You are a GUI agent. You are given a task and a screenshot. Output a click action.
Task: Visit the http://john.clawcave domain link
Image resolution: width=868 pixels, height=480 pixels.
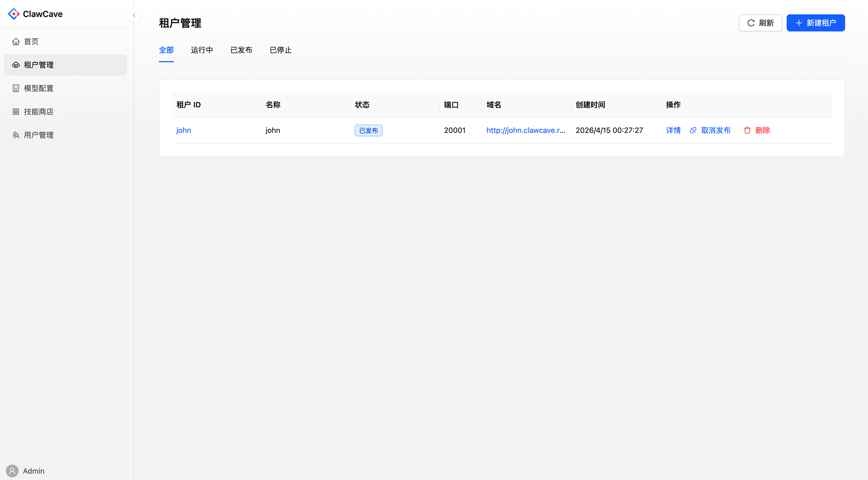pyautogui.click(x=526, y=130)
